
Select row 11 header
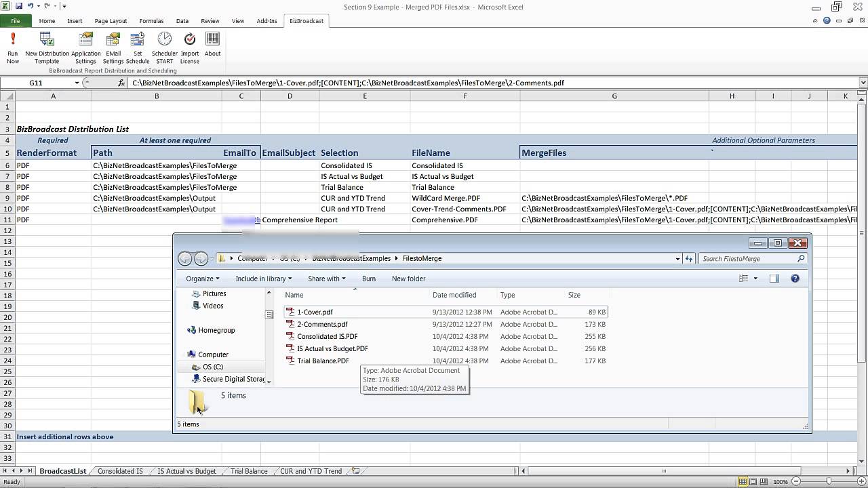(7, 220)
